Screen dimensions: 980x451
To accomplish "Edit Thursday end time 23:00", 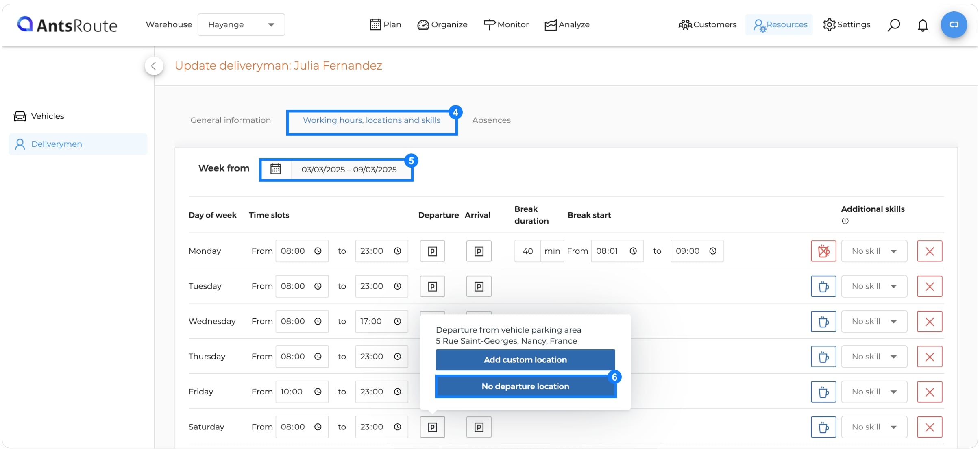I will pyautogui.click(x=381, y=357).
